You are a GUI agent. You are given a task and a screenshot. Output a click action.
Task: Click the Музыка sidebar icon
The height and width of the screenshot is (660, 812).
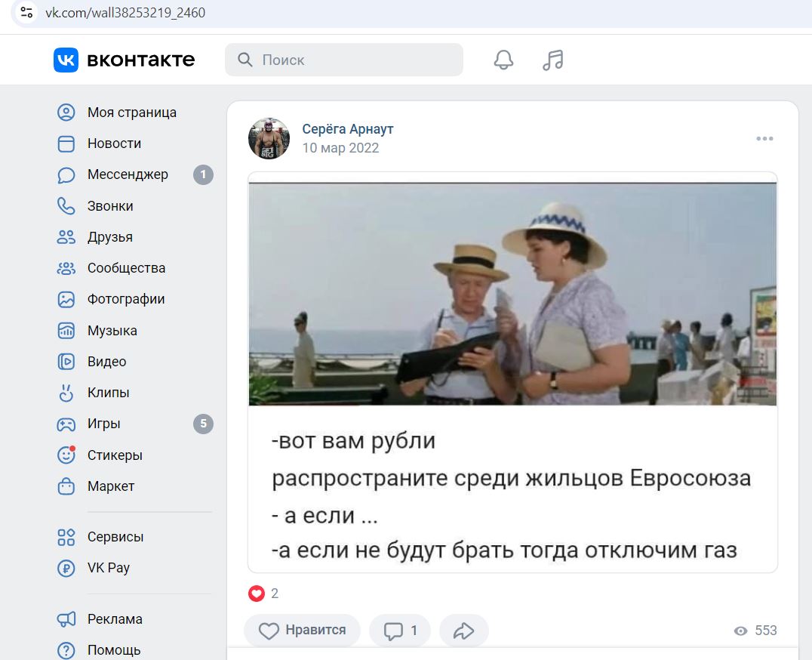(x=66, y=331)
